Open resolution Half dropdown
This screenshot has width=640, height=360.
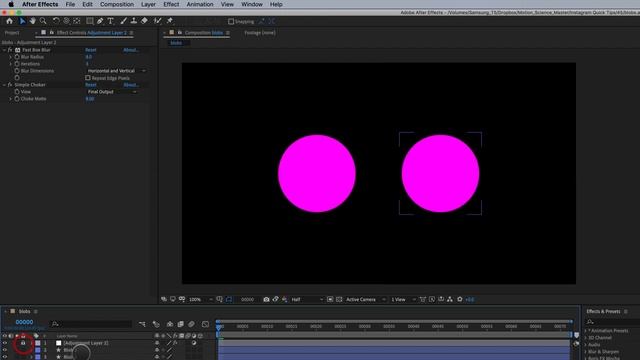coord(307,299)
